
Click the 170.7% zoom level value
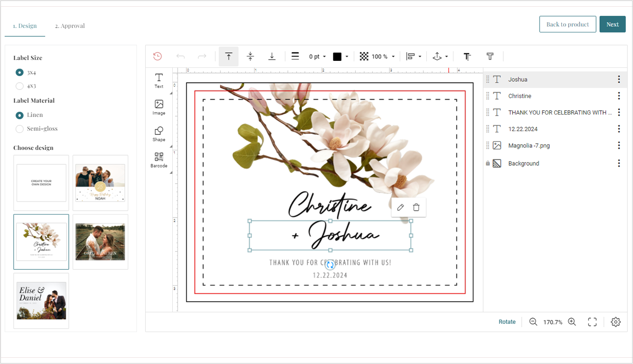(x=553, y=322)
